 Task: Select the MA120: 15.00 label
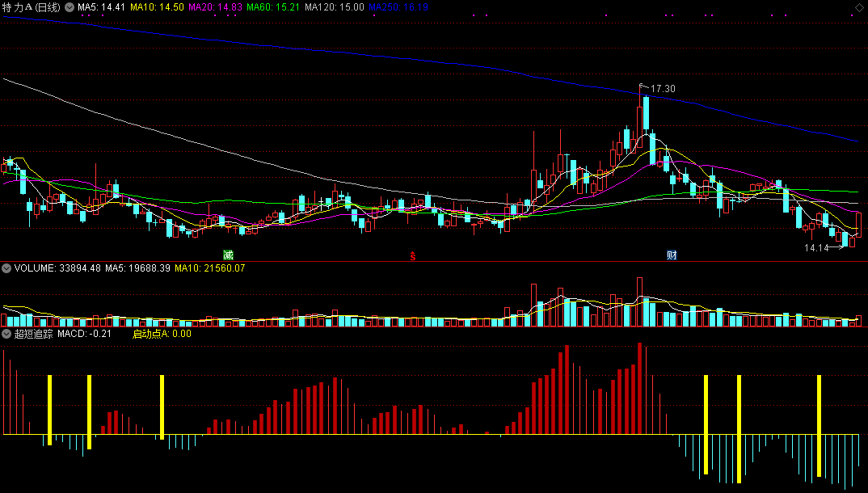pos(335,7)
